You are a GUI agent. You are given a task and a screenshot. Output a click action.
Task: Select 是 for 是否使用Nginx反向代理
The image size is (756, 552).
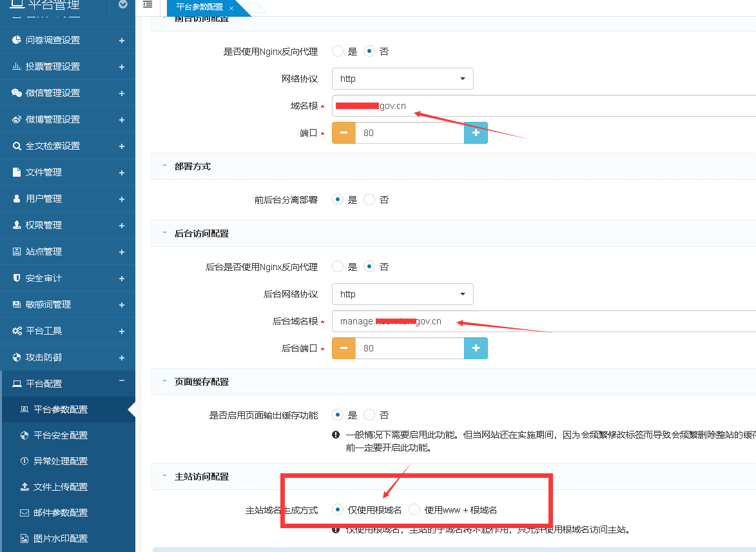[x=338, y=52]
